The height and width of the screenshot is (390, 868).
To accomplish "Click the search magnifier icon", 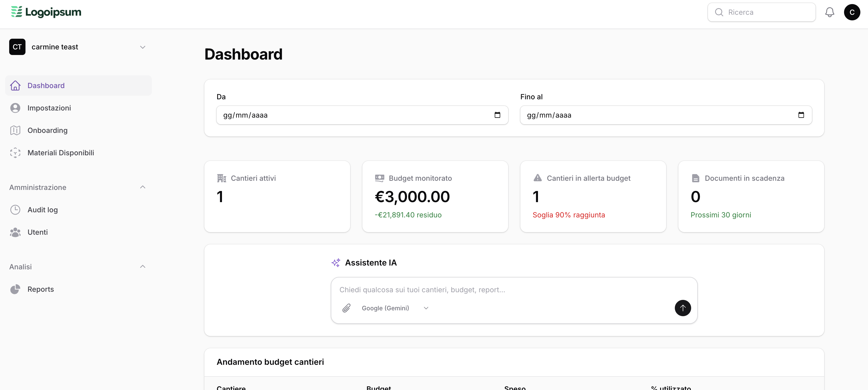I will pyautogui.click(x=719, y=12).
